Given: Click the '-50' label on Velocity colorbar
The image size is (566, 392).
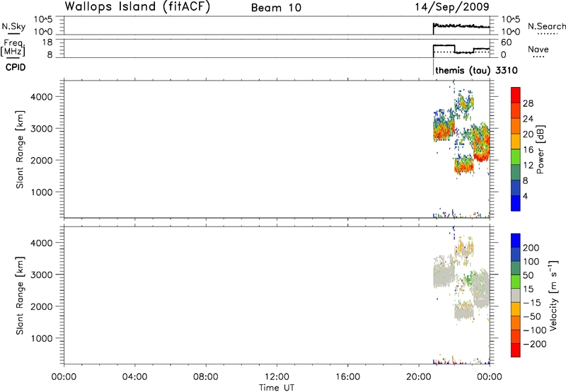Looking at the screenshot, I should pyautogui.click(x=532, y=316).
